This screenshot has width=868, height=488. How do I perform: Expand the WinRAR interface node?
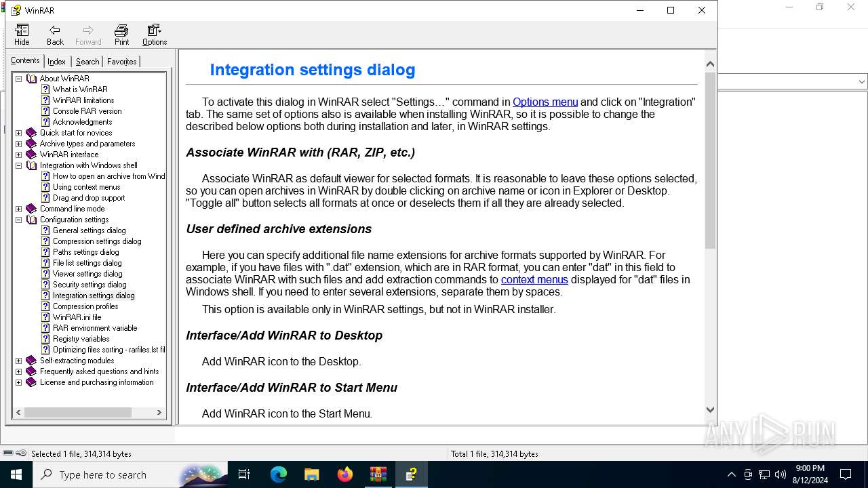[19, 155]
